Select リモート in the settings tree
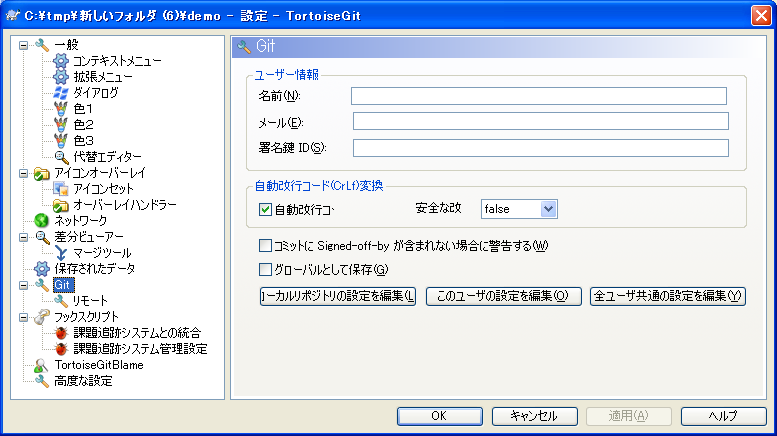 [90, 300]
